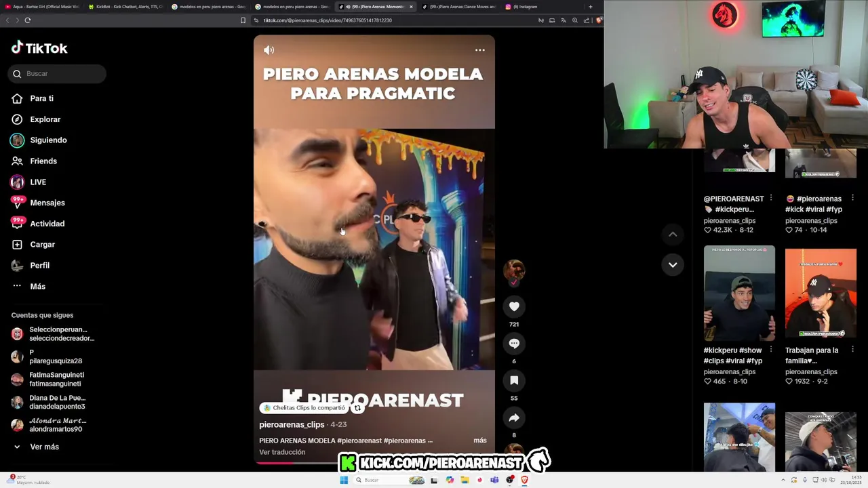The height and width of the screenshot is (488, 868).
Task: Go to the previous video arrow
Action: tap(673, 235)
